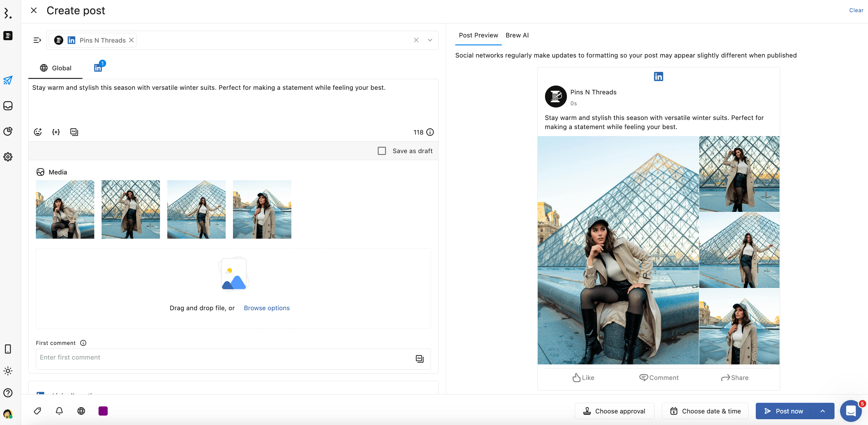Open the inbox icon in the left sidebar
The height and width of the screenshot is (425, 868).
(8, 106)
